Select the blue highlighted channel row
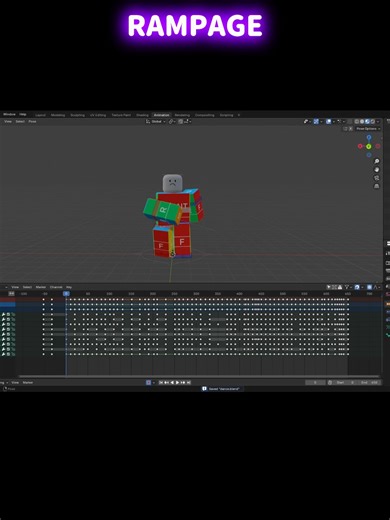The height and width of the screenshot is (520, 390). 8,305
